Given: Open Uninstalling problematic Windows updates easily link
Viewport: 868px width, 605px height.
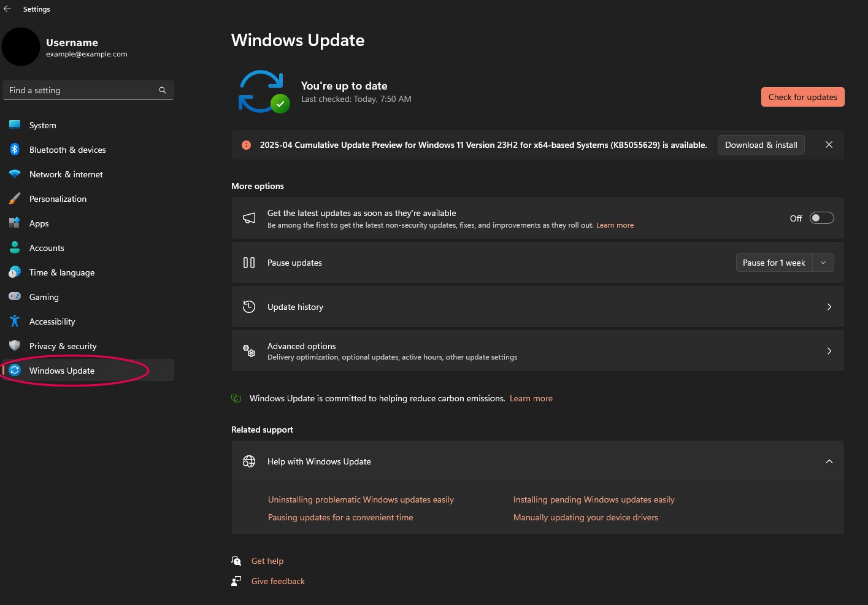Looking at the screenshot, I should click(x=361, y=499).
